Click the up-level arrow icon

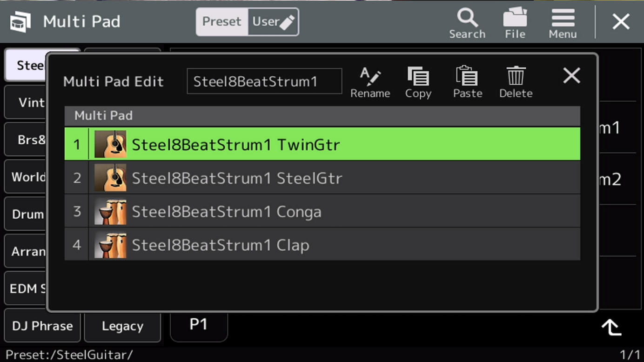click(611, 328)
